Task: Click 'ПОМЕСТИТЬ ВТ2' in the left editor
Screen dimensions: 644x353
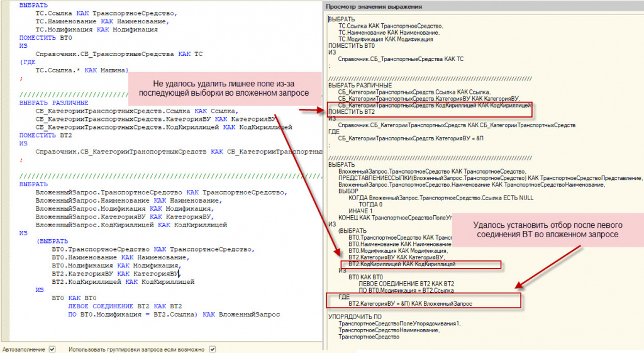Action: tap(45, 135)
